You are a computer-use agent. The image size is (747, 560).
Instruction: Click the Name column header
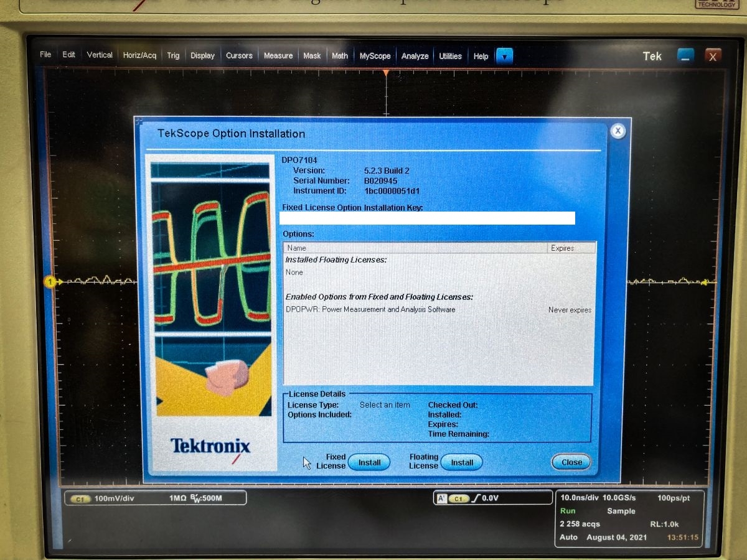[x=415, y=248]
